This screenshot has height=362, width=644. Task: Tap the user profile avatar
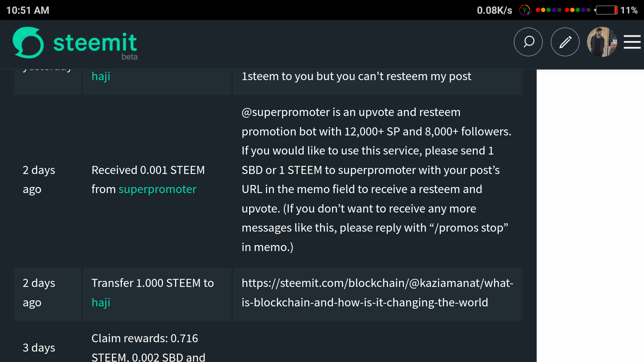pos(602,42)
